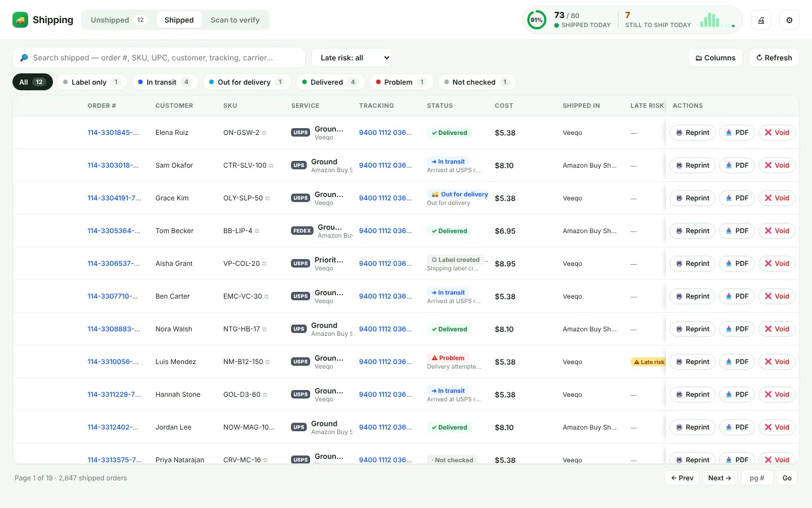
Task: Void the label for Luis Mendez order
Action: (777, 362)
